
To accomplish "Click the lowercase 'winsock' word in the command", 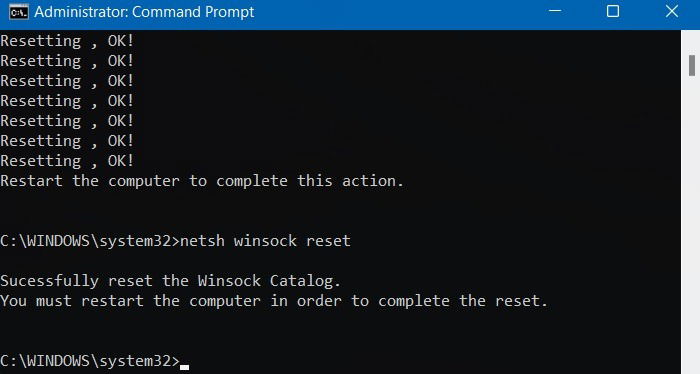I will [265, 241].
